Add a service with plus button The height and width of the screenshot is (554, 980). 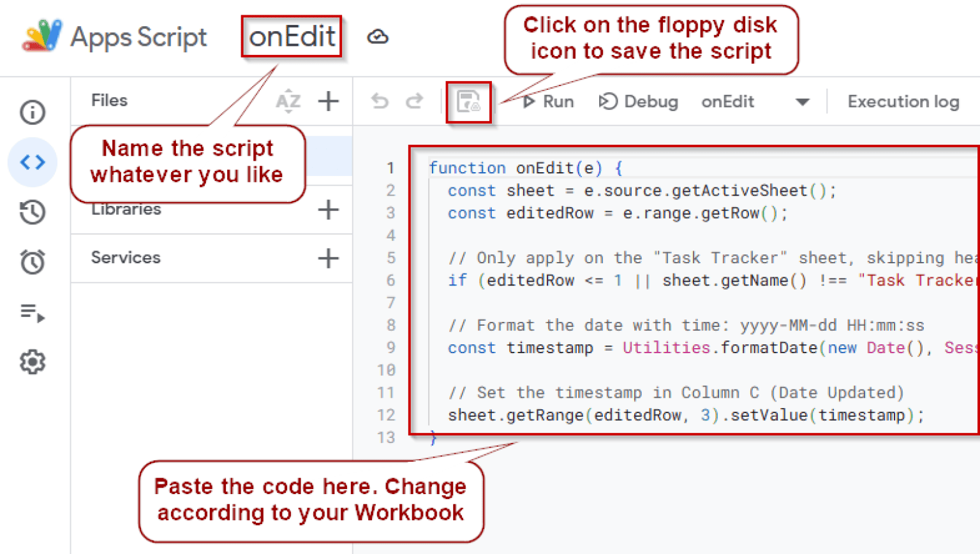coord(328,258)
